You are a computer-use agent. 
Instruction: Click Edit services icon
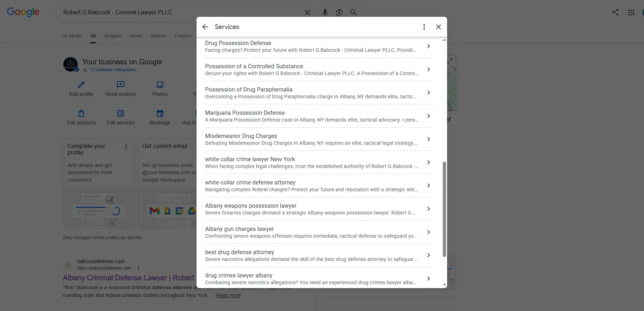pos(121,113)
